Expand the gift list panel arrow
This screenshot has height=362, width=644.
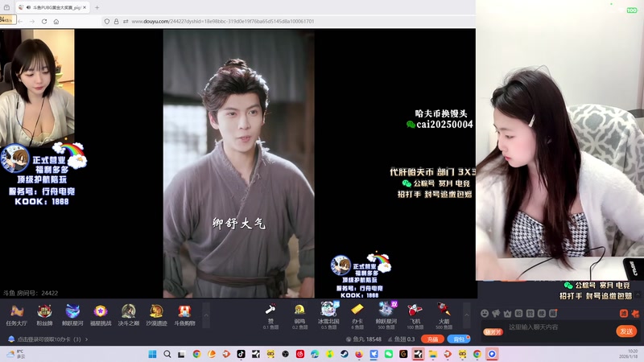(x=467, y=315)
